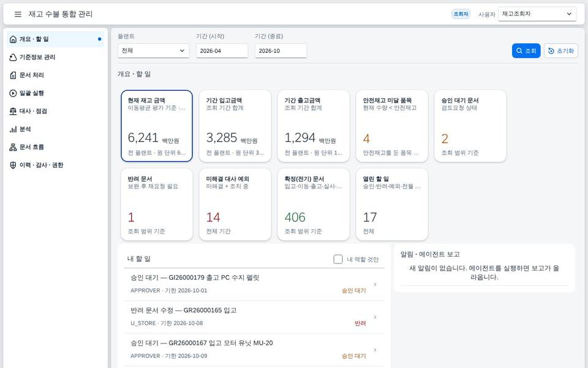Select the 미해결 대사 예외 card
This screenshot has height=368, width=588.
tap(235, 204)
